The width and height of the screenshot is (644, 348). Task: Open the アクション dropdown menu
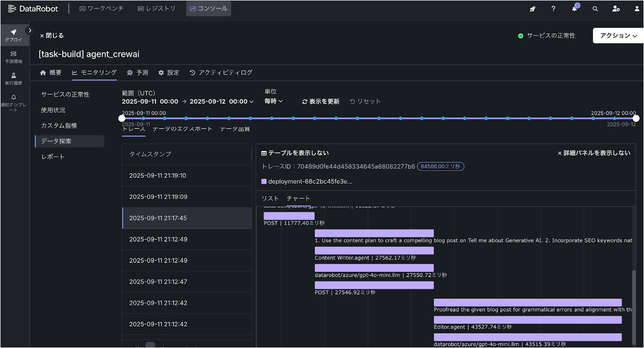pyautogui.click(x=618, y=36)
